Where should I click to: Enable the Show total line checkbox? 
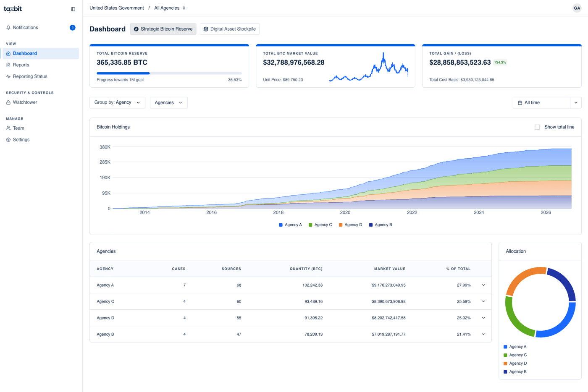(537, 127)
